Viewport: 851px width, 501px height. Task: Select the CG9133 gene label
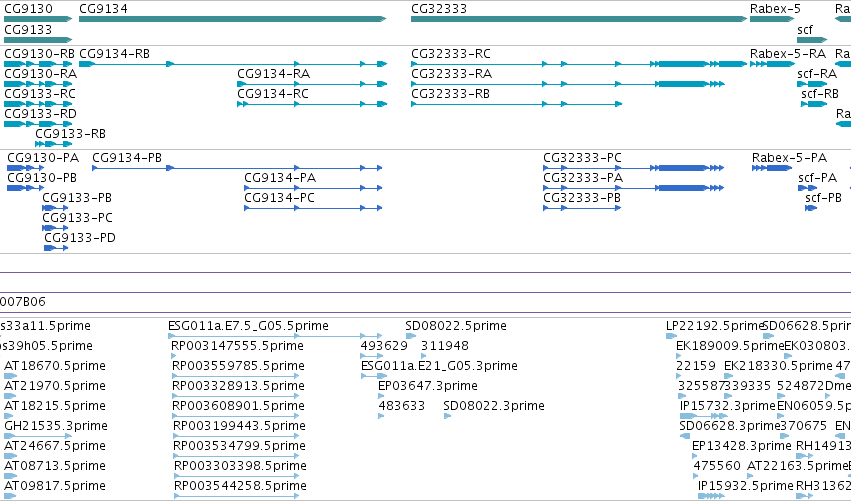(x=28, y=29)
